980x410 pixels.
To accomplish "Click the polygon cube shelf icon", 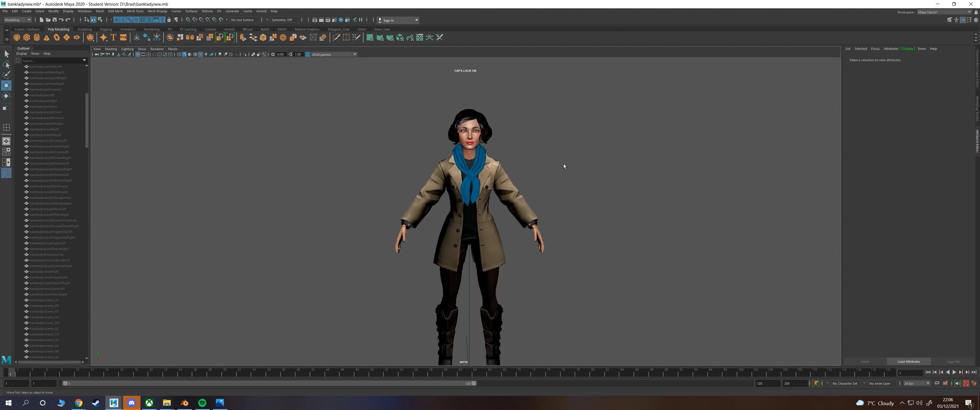I will pyautogui.click(x=27, y=38).
